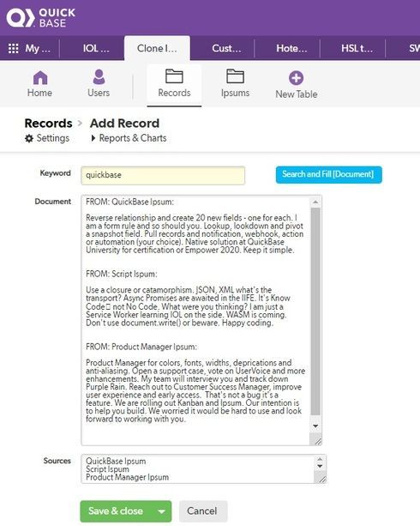This screenshot has height=526, width=420.
Task: Click the Document resize grip corner
Action: 316,440
